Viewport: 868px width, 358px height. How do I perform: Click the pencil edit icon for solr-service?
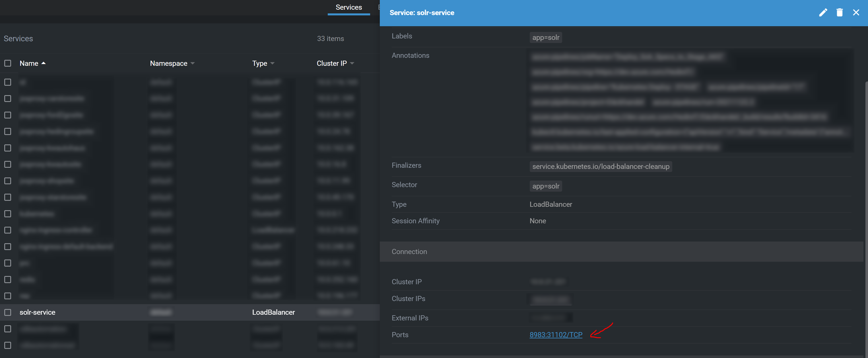click(x=823, y=13)
